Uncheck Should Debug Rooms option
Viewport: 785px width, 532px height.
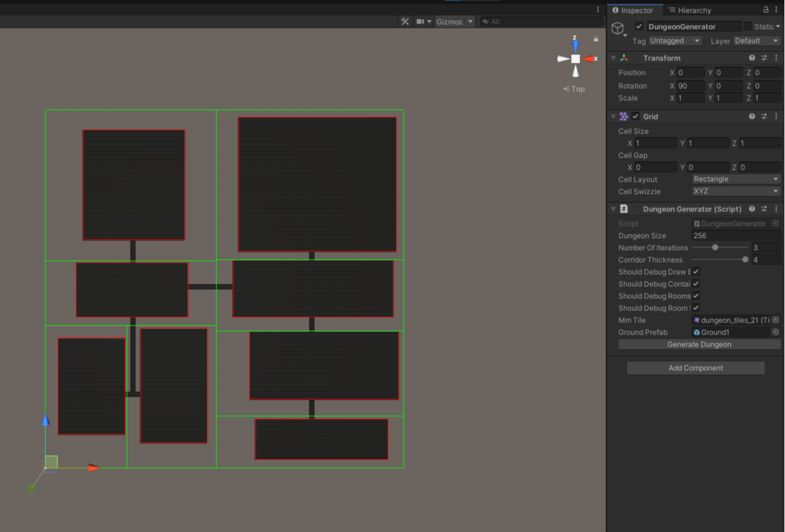click(x=696, y=296)
